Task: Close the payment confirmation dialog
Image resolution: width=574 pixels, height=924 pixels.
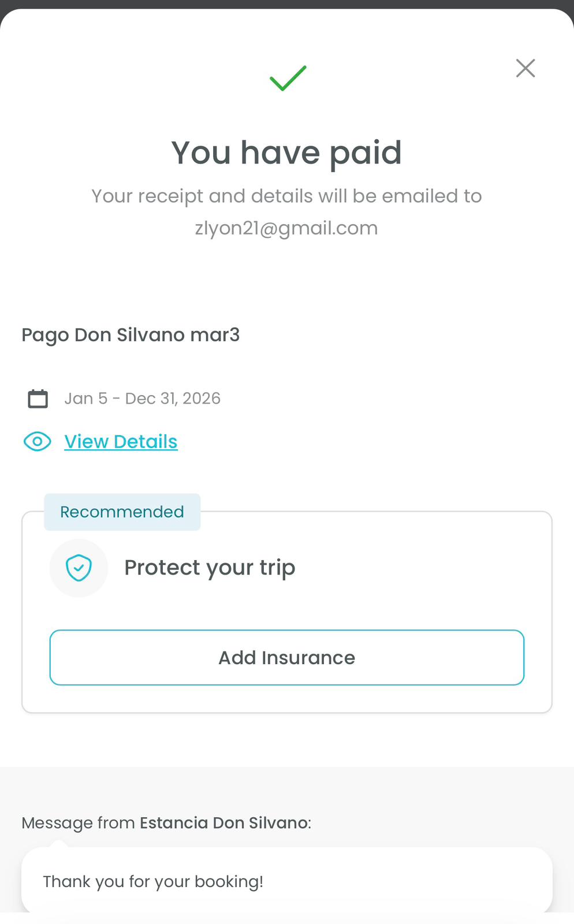Action: tap(525, 68)
